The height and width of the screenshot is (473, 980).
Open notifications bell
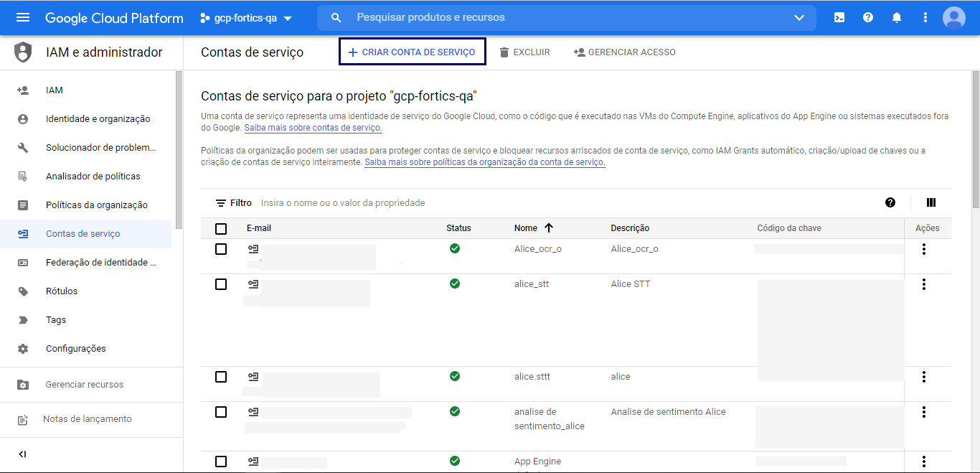click(897, 17)
